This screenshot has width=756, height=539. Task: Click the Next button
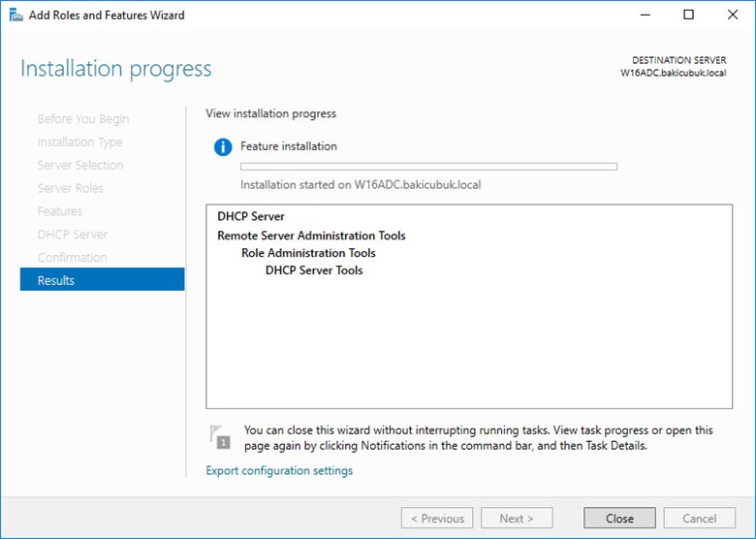click(518, 519)
